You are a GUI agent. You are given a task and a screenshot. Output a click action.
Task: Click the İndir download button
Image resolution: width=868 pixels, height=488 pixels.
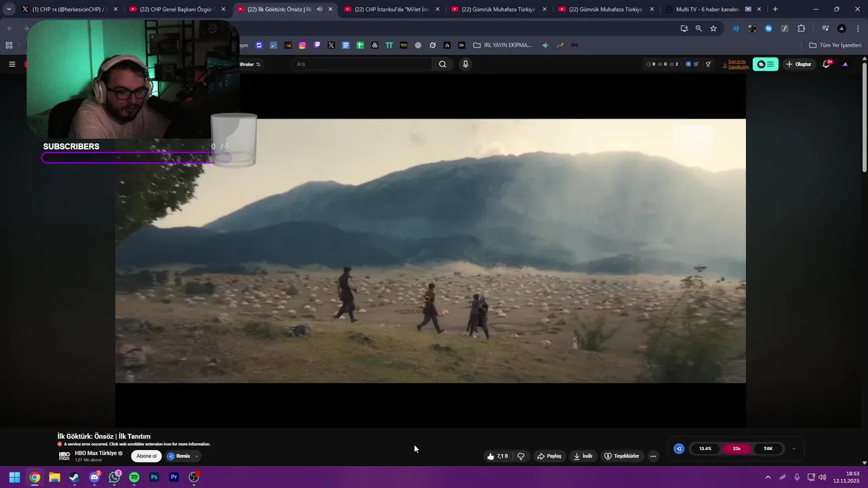[x=583, y=456]
